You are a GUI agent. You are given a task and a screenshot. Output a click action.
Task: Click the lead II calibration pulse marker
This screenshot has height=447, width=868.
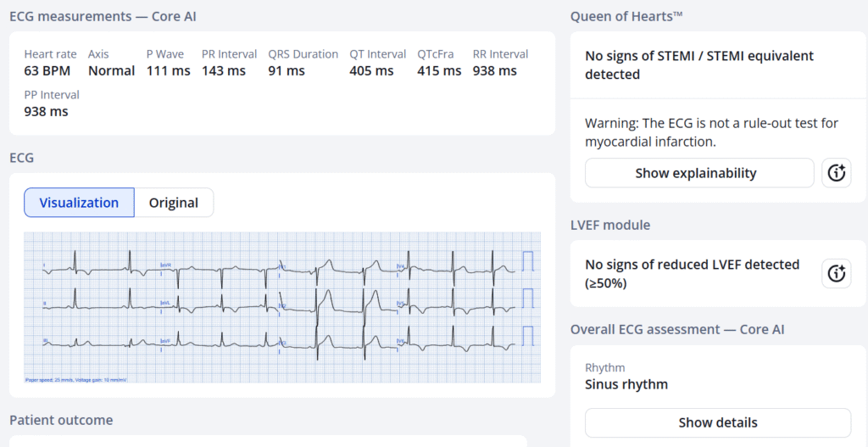(x=527, y=298)
